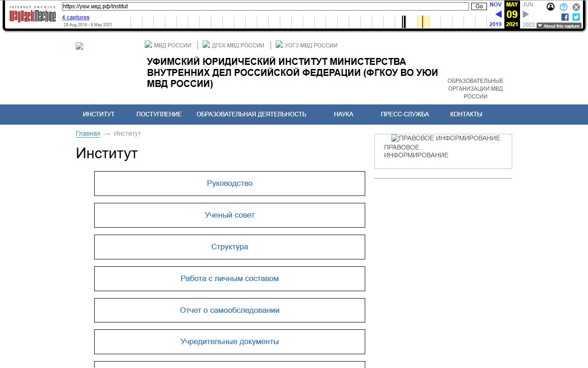Open the Wayback help question icon
The image size is (588, 368).
tap(564, 7)
